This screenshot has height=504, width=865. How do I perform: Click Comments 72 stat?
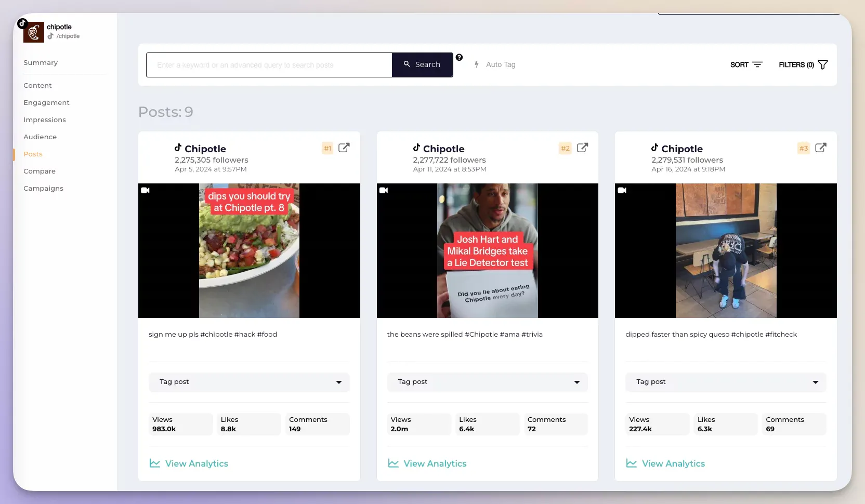[x=556, y=424]
